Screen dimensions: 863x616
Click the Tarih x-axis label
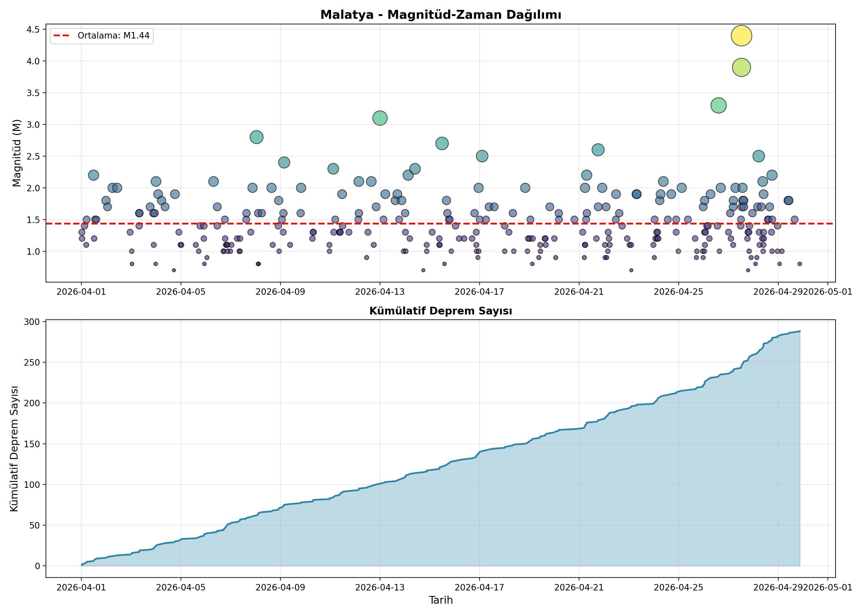[x=441, y=600]
